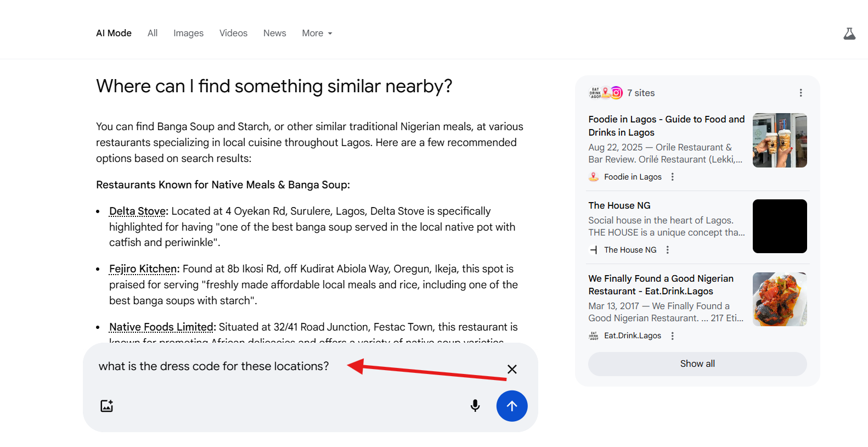Click heading 'Where can I find something similar nearby?'
The height and width of the screenshot is (447, 868).
274,86
